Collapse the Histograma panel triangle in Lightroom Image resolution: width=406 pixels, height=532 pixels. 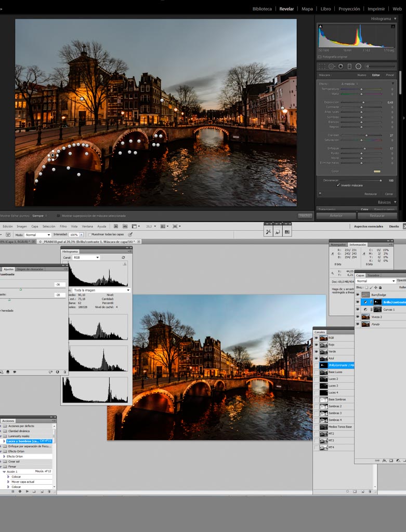pyautogui.click(x=395, y=19)
